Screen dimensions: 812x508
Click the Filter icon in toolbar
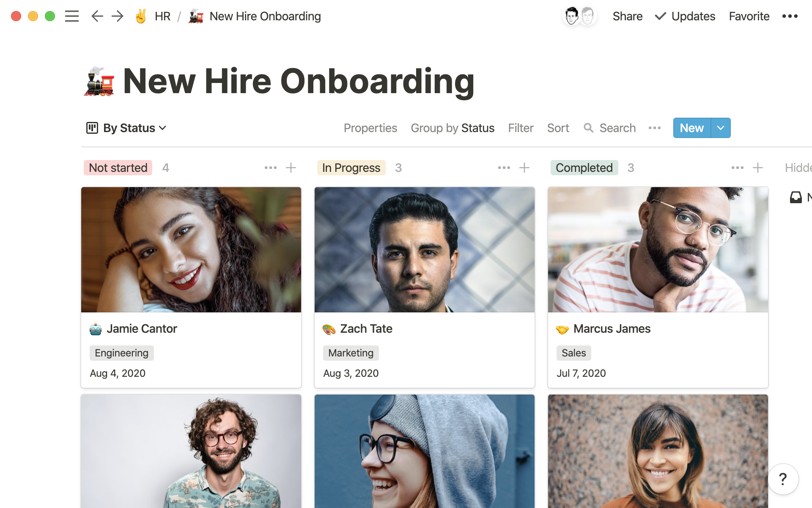tap(521, 127)
